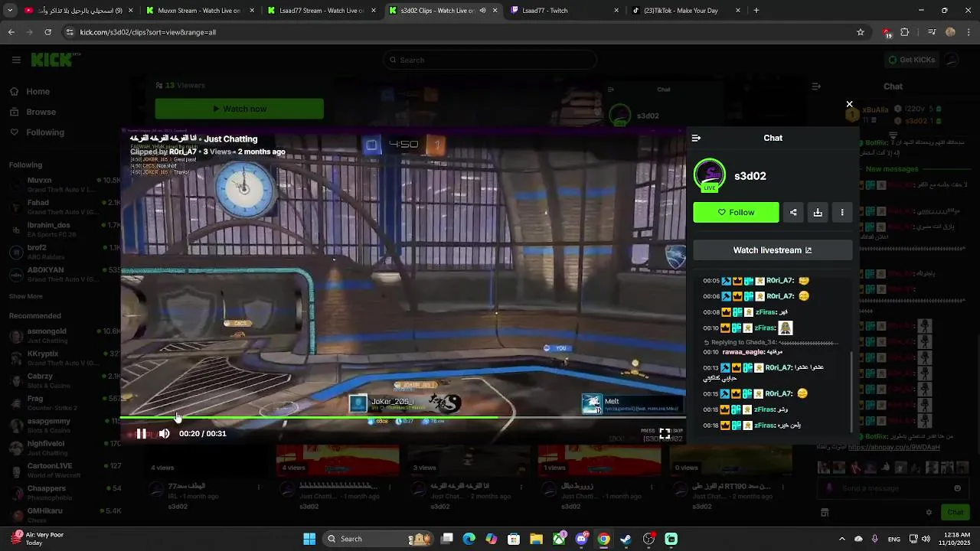Open the Windows Start menu
980x551 pixels.
coord(309,539)
